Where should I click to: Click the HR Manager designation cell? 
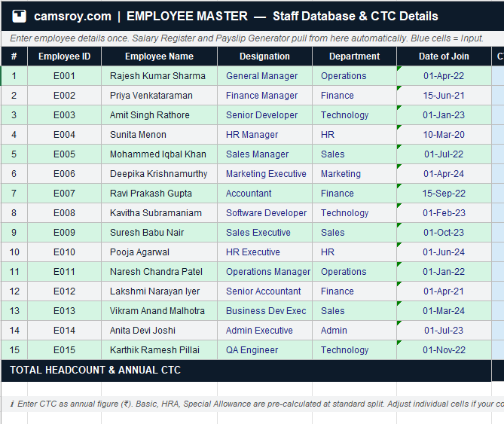264,135
